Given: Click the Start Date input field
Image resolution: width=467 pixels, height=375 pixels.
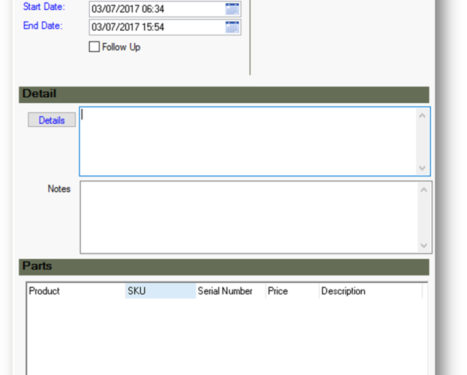Looking at the screenshot, I should 157,9.
